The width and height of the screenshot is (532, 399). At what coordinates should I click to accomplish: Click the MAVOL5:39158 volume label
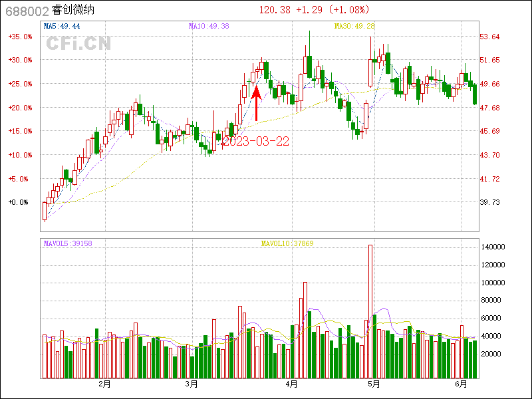pos(68,243)
